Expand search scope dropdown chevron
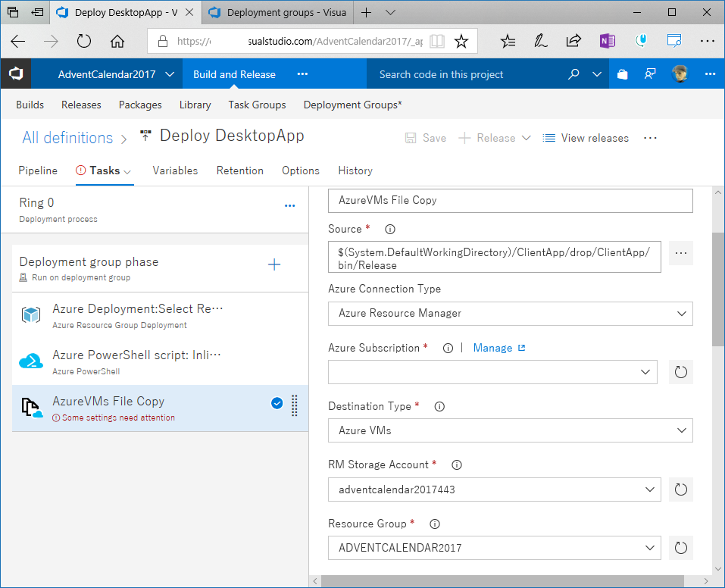This screenshot has width=725, height=588. click(597, 74)
